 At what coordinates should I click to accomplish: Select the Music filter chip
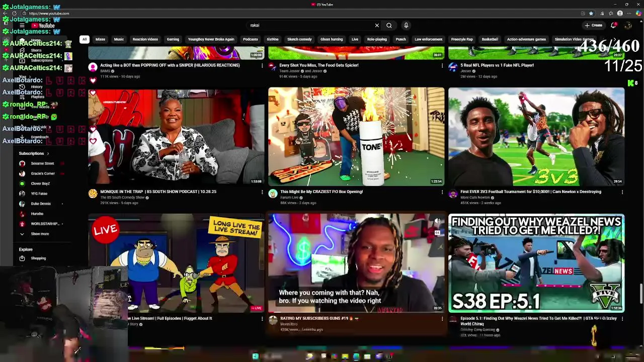pos(119,39)
